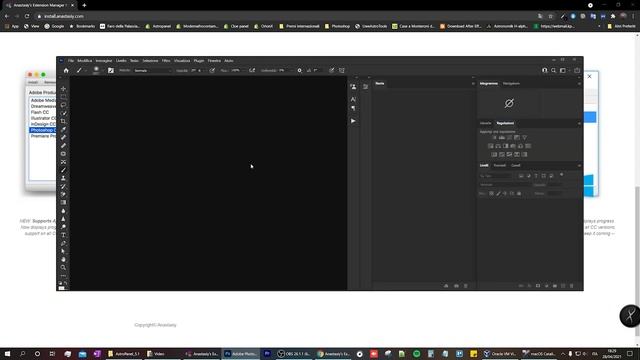Open brush settings panel icon in options bar
The width and height of the screenshot is (640, 360).
[x=111, y=70]
